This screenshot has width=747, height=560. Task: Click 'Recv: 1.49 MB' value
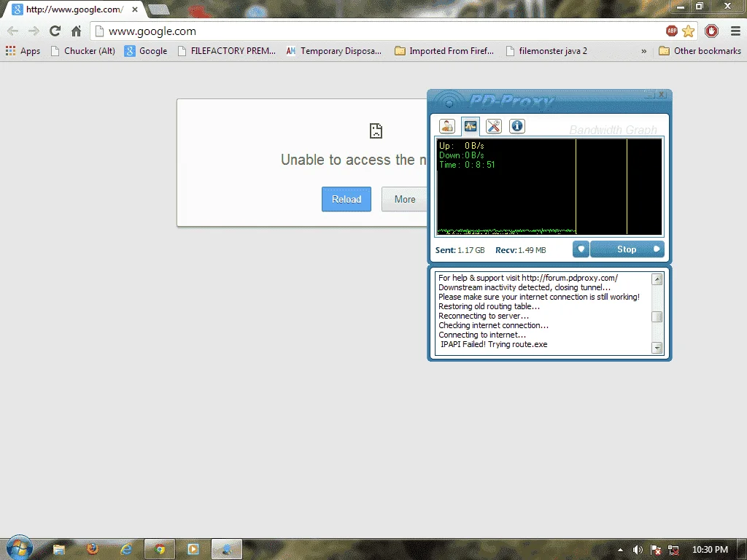[x=521, y=250]
